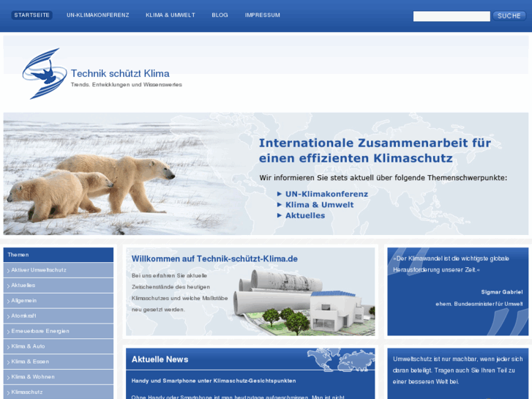The width and height of the screenshot is (532, 399).
Task: Click the Themen sidebar header
Action: coord(59,255)
